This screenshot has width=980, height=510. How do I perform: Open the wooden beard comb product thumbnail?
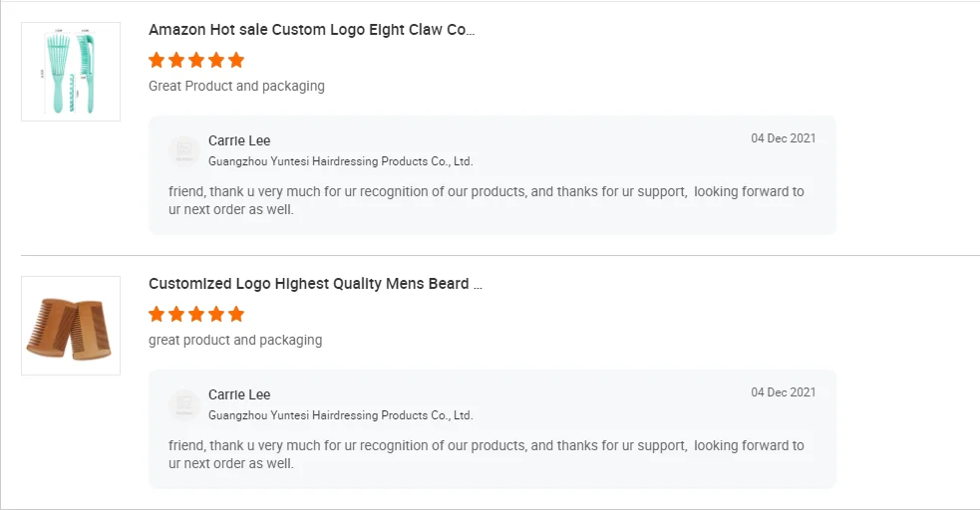[x=71, y=326]
